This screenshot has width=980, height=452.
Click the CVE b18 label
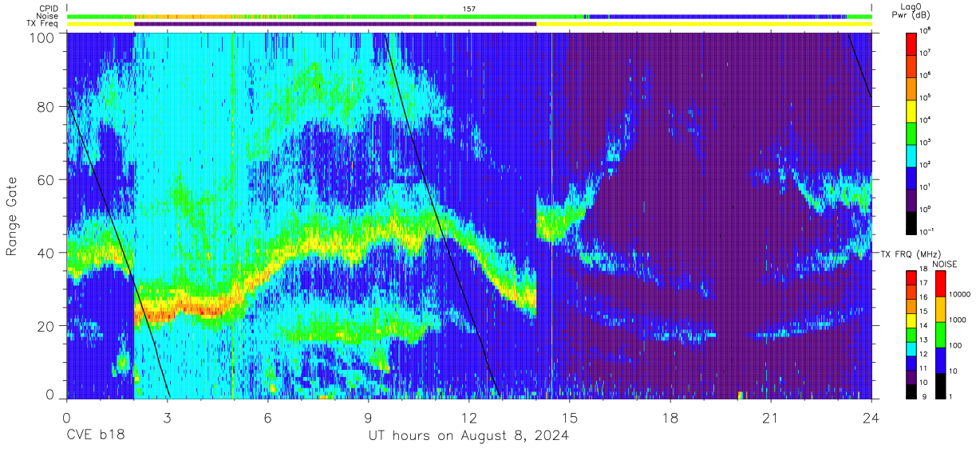[95, 436]
